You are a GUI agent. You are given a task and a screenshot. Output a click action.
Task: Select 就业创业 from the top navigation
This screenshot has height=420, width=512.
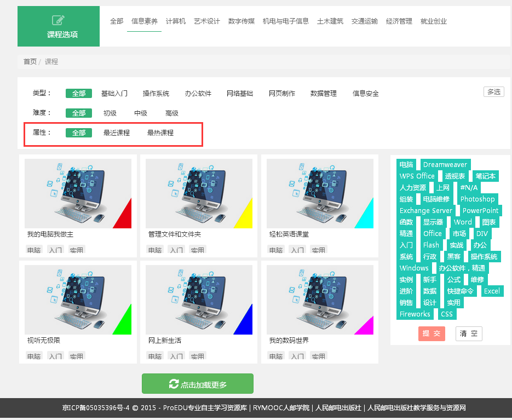[x=433, y=21]
